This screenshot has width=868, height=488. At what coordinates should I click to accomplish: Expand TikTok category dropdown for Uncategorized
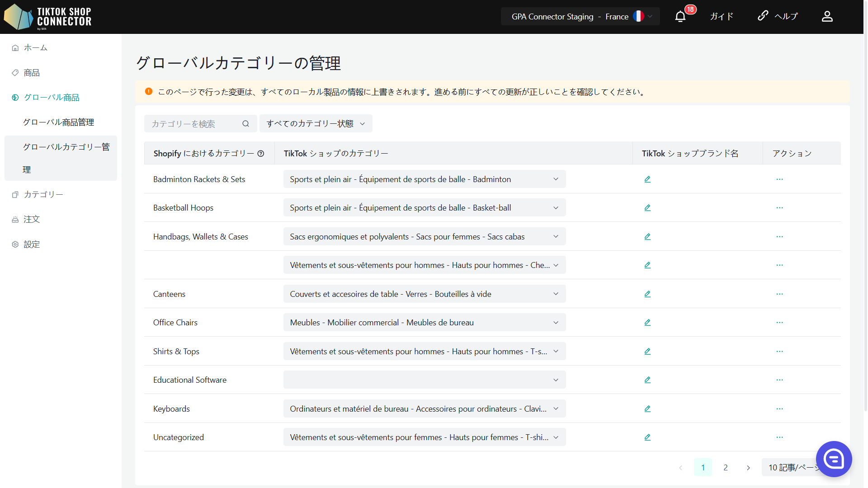(425, 437)
